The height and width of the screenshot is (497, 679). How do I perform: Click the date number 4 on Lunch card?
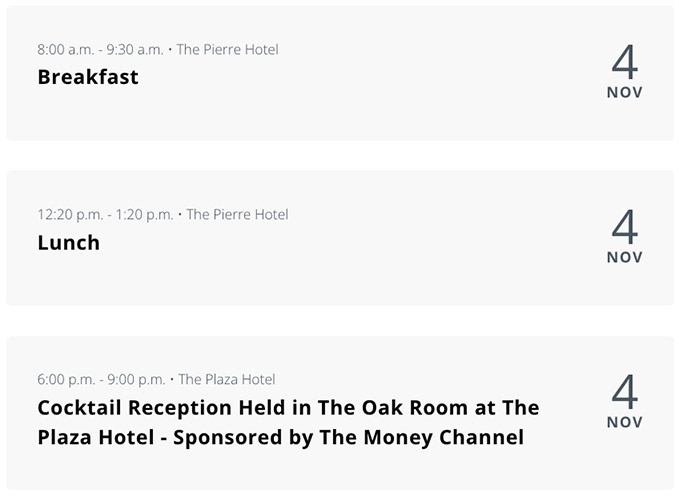pos(624,227)
